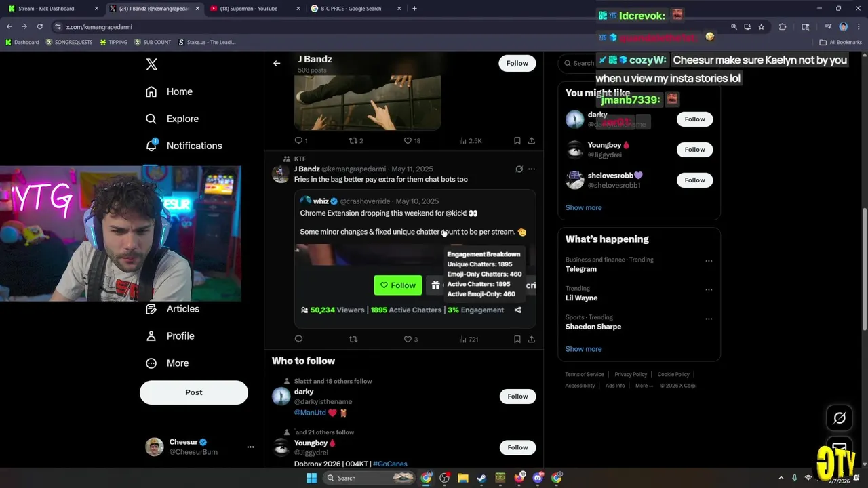Screen dimensions: 868x488
Task: Open the Privacy Policy link
Action: (631, 374)
